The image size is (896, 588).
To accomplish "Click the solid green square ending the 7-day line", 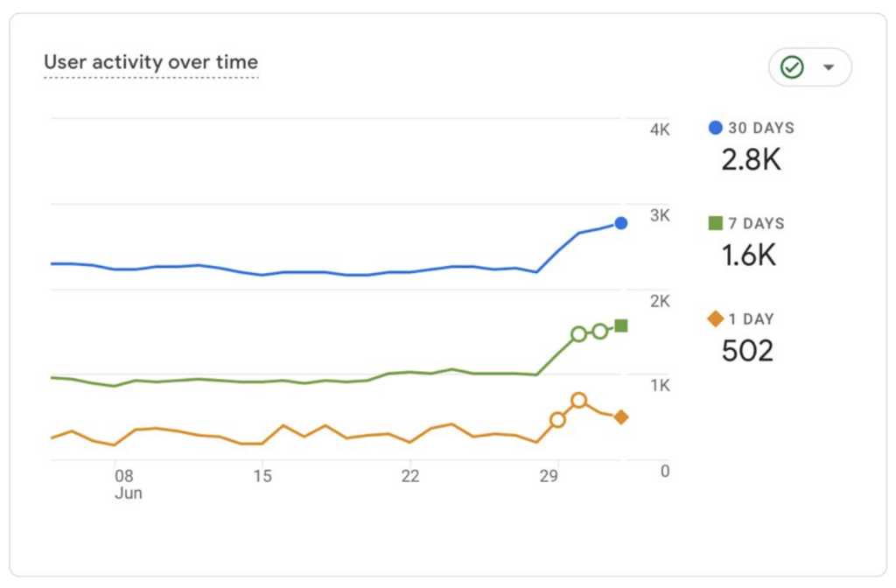I will click(x=621, y=325).
